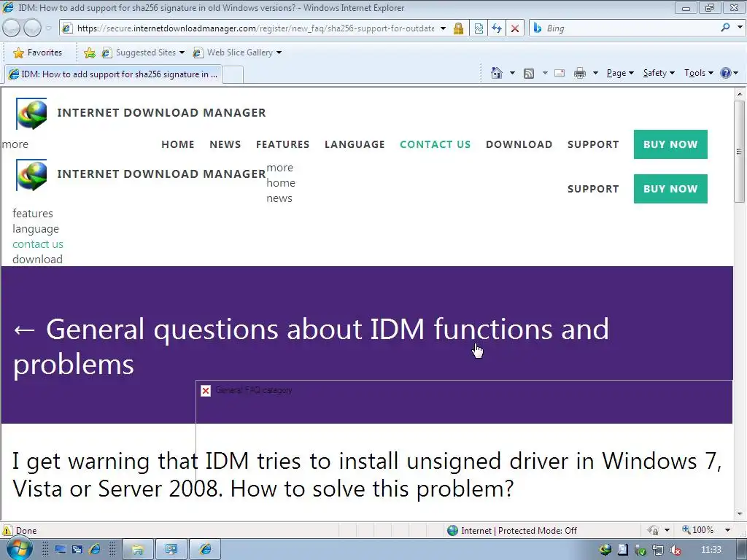Screen dimensions: 747x560
Task: Click the page vertical scrollbar thumb
Action: 739,152
